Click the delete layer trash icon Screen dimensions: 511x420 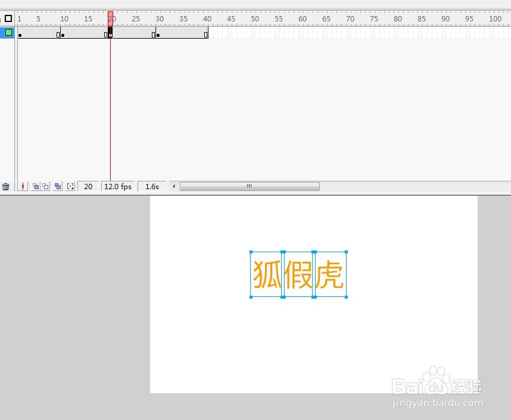[x=6, y=186]
